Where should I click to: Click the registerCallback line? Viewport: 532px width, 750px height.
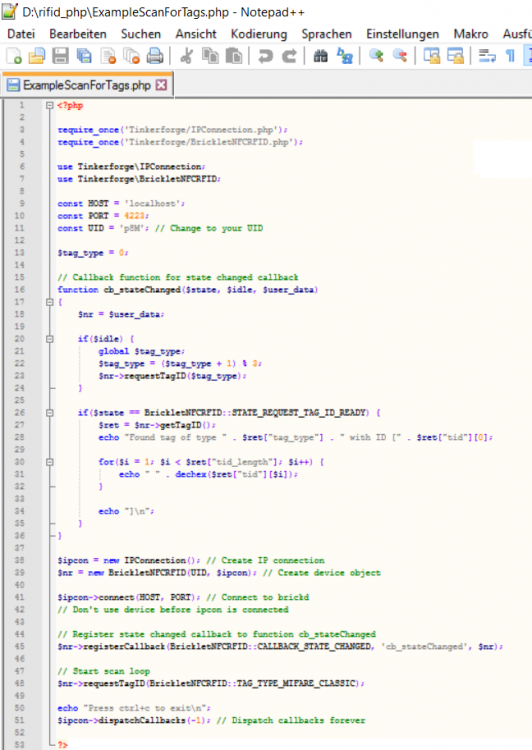coord(280,646)
